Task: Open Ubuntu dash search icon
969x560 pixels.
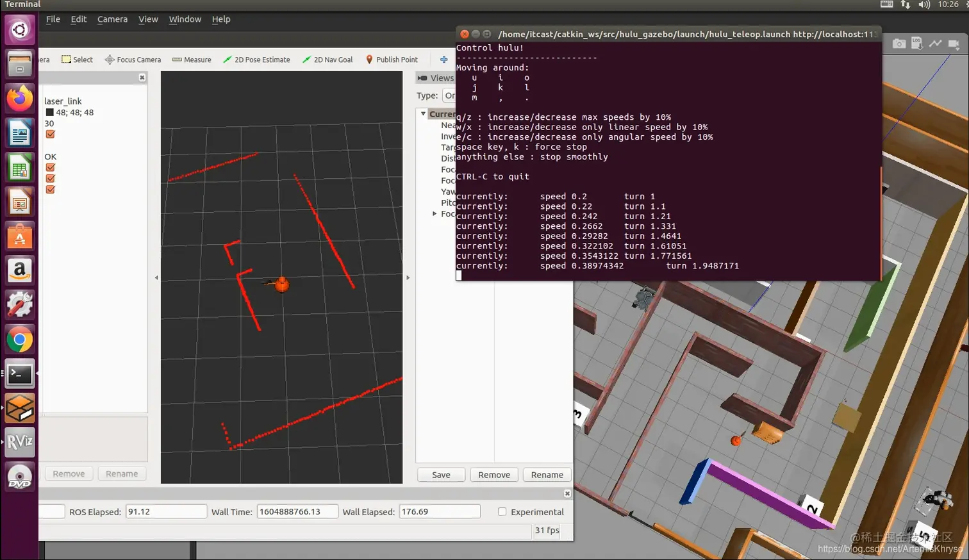Action: click(x=20, y=29)
